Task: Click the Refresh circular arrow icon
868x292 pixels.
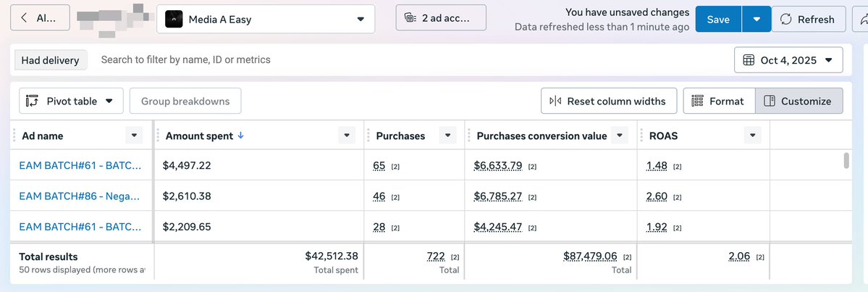Action: tap(785, 20)
